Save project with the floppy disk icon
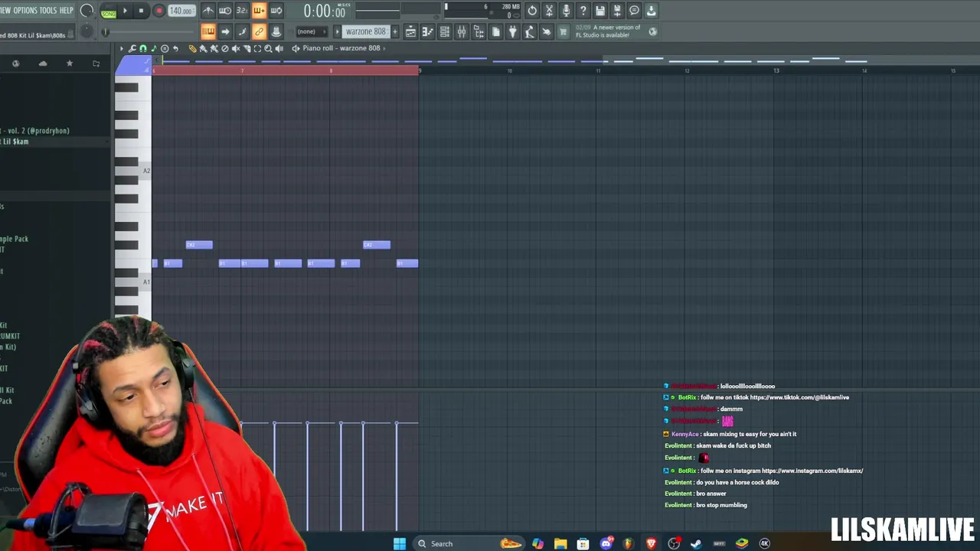Viewport: 980px width, 551px height. pyautogui.click(x=600, y=11)
